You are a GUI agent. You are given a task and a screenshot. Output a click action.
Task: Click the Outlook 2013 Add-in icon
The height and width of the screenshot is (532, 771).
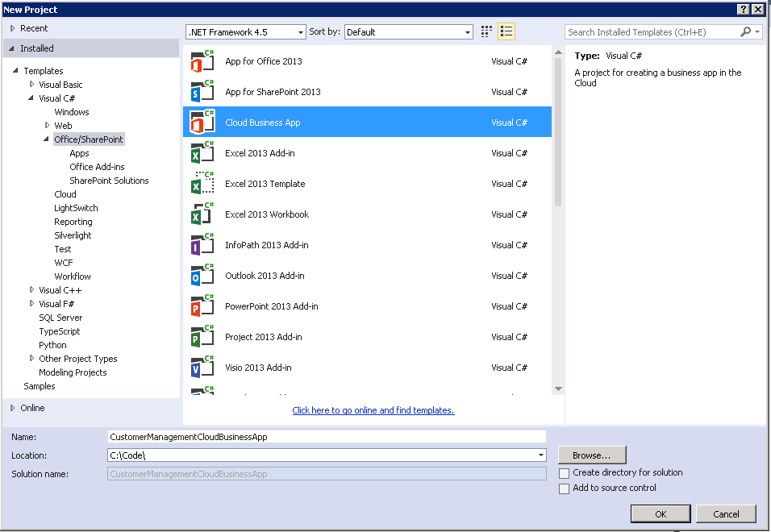click(x=202, y=276)
